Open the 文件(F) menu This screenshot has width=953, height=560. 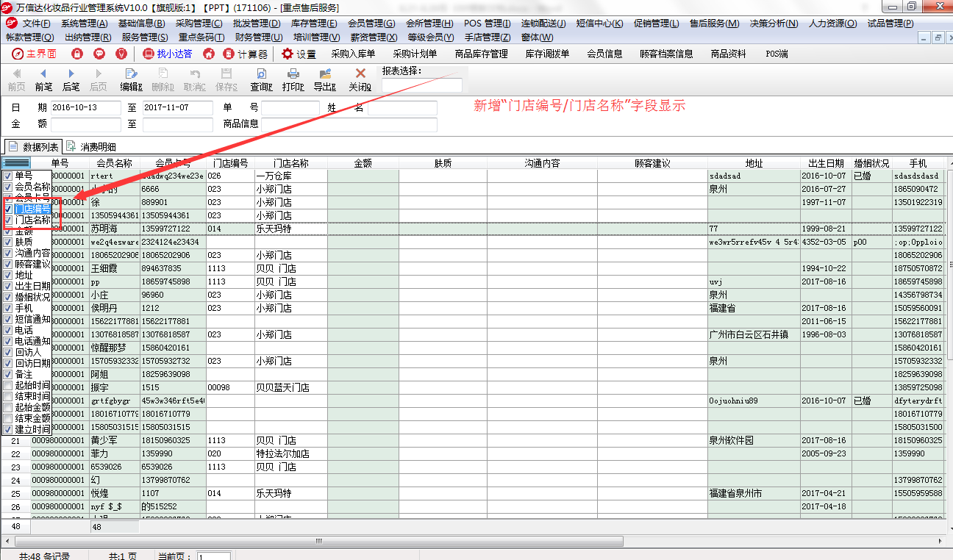point(36,24)
